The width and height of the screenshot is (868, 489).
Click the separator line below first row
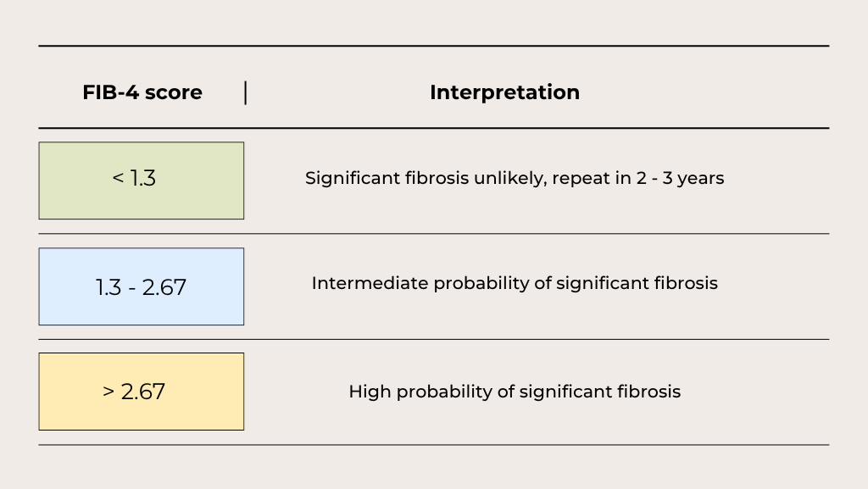(434, 234)
